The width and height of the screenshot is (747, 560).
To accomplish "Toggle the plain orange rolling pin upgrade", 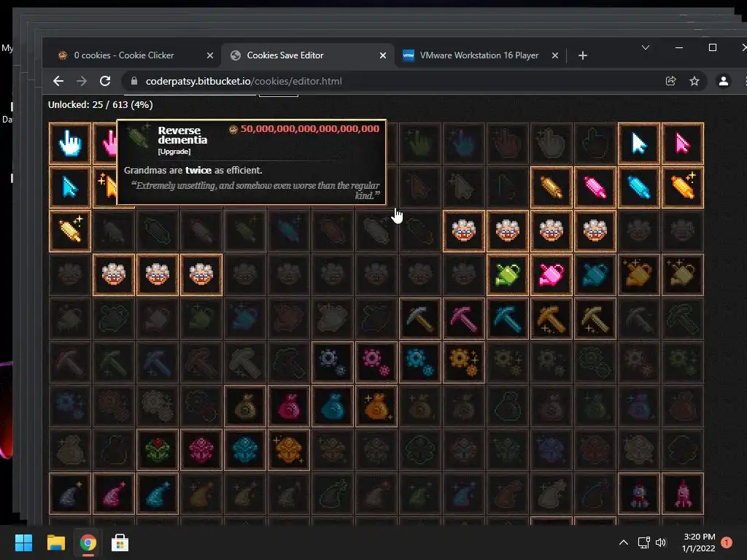I will pos(551,187).
